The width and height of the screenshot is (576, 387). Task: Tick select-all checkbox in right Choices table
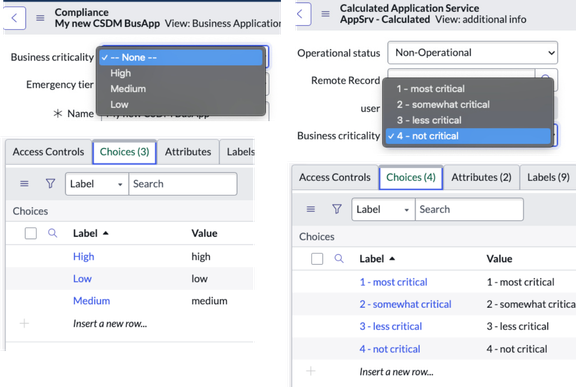click(x=317, y=258)
